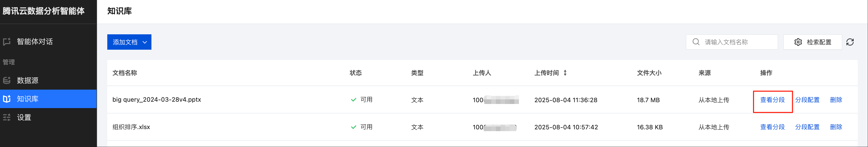This screenshot has width=868, height=147.
Task: Click the 智能体对话 chat icon in sidebar
Action: tap(7, 42)
